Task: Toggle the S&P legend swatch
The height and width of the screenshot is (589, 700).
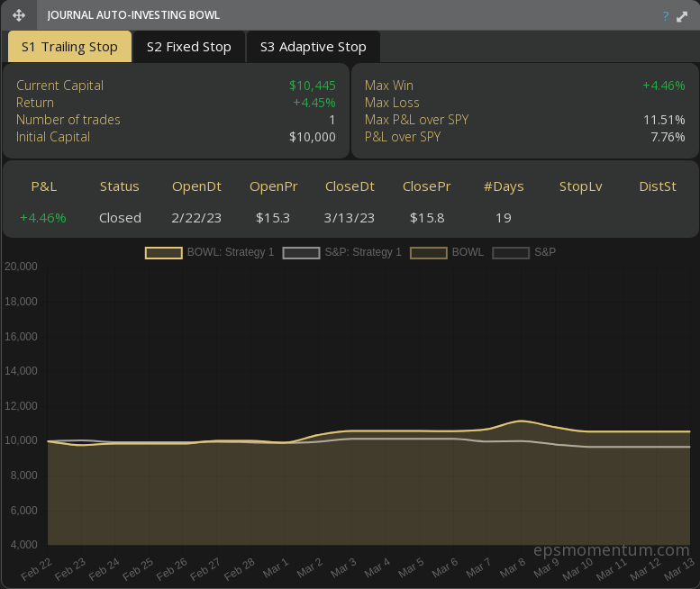Action: (x=511, y=253)
